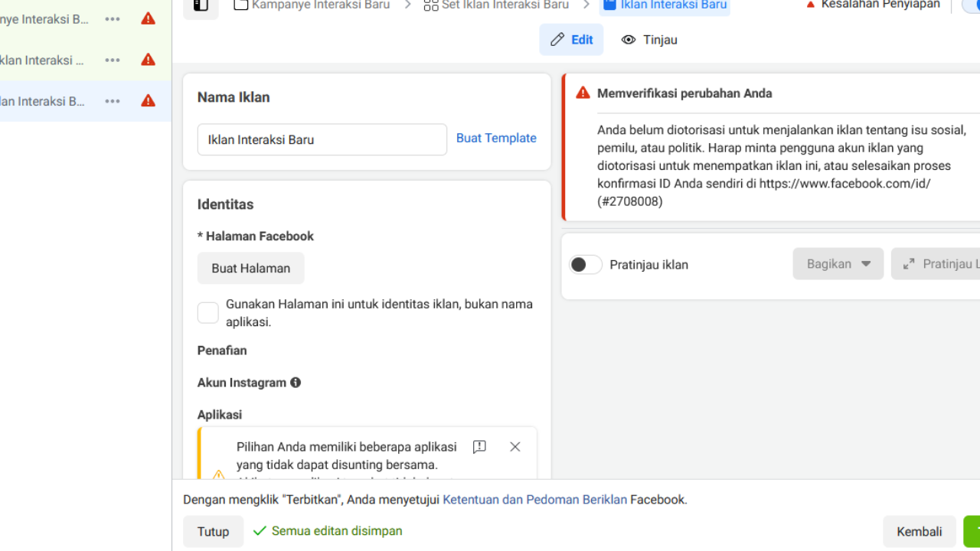Click the Semua editan disimpan status text

[337, 531]
